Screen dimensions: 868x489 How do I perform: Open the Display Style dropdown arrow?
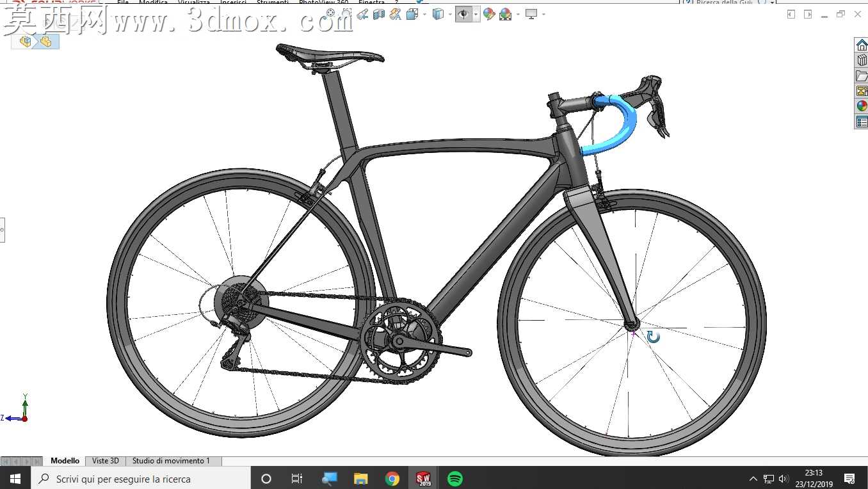coord(450,14)
